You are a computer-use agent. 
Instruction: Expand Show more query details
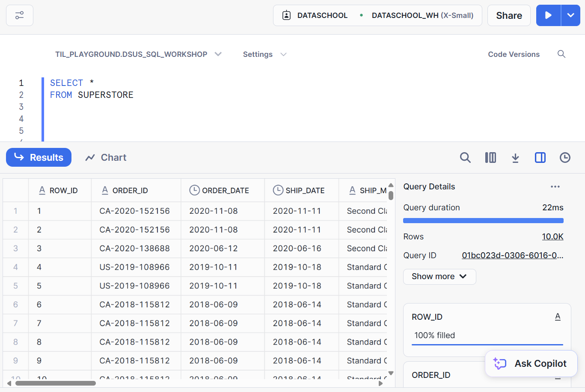tap(439, 277)
